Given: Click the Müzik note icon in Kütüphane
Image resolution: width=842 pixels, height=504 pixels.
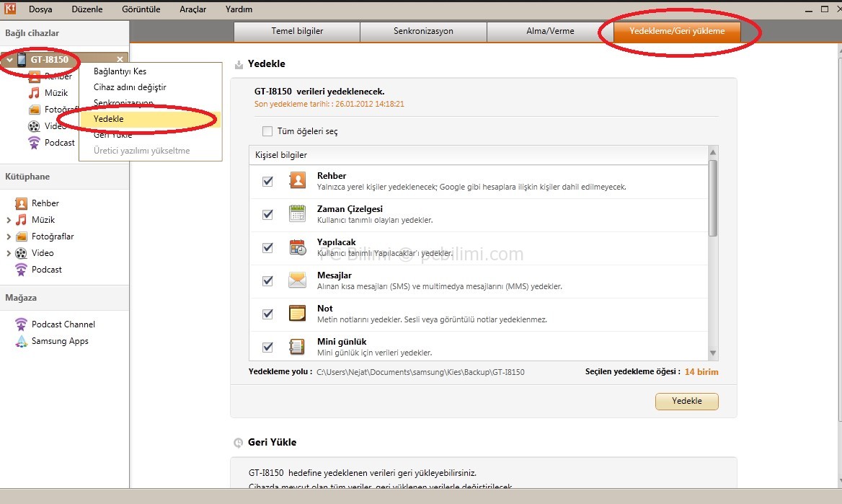Looking at the screenshot, I should (x=21, y=220).
